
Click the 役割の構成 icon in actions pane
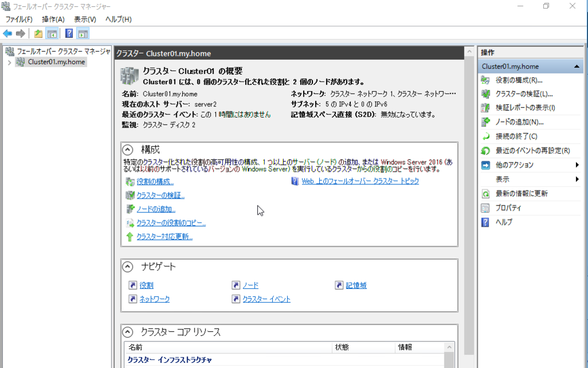point(485,80)
